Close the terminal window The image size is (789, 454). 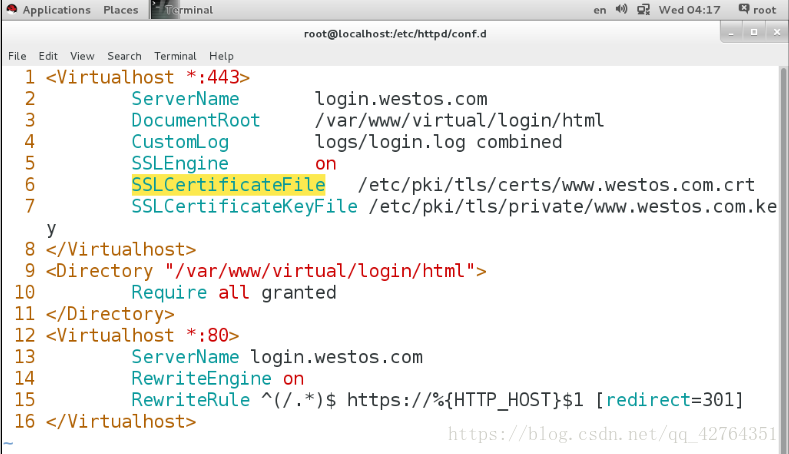776,33
